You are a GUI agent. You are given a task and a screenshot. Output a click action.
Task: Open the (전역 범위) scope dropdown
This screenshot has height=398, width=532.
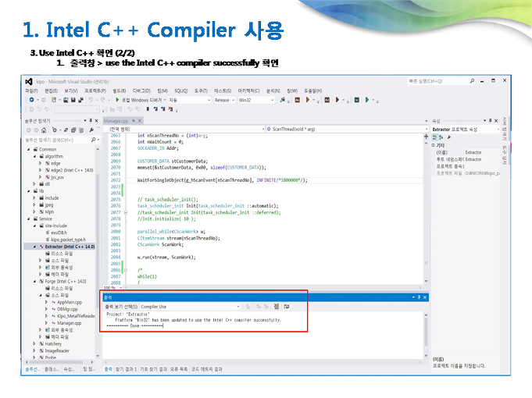(x=184, y=130)
